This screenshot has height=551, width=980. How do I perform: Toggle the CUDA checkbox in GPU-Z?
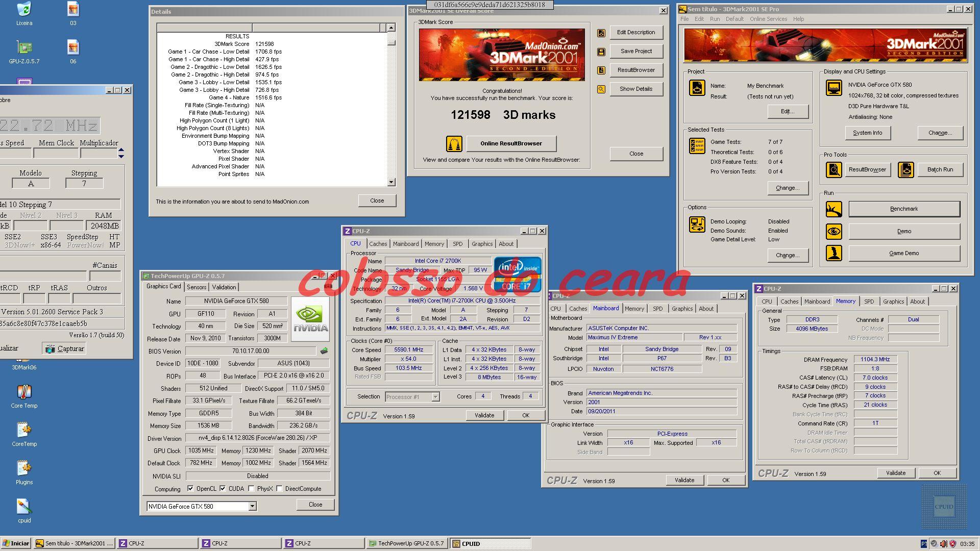223,489
